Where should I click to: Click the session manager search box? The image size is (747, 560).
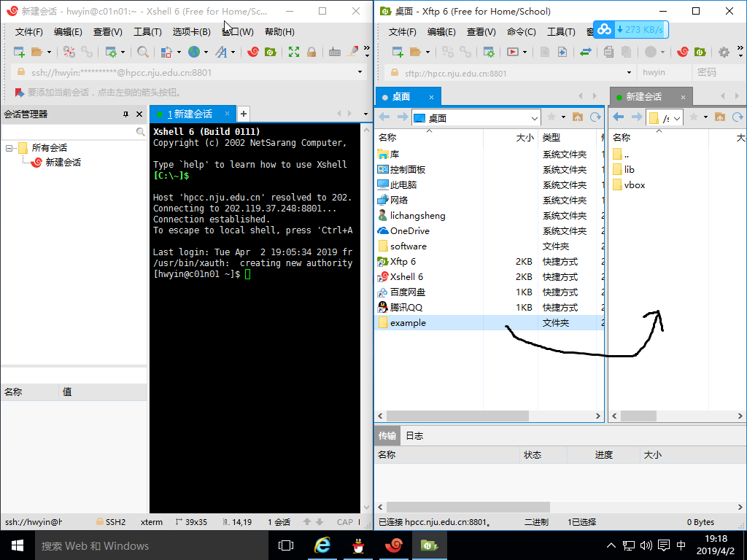[74, 132]
